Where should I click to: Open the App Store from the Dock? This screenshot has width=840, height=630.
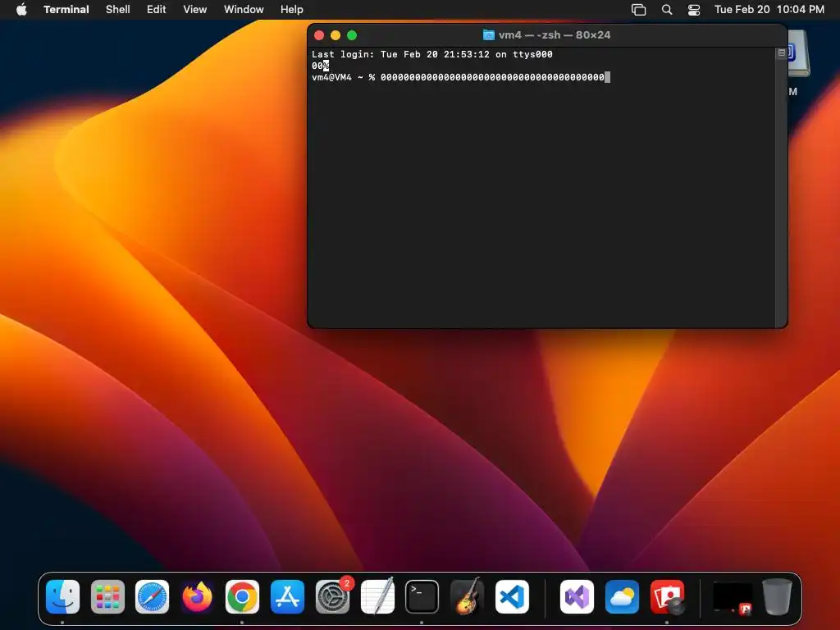tap(287, 597)
